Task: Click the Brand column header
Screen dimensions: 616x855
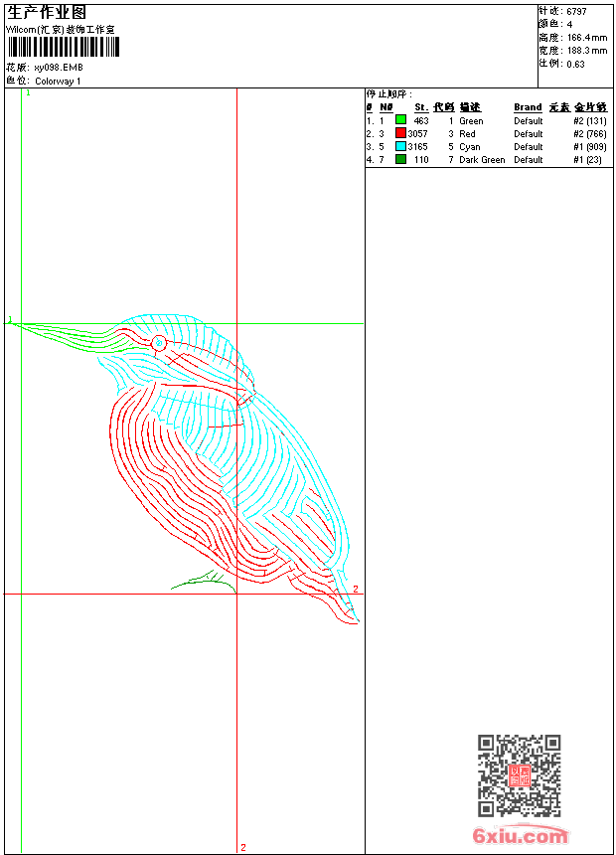Action: pyautogui.click(x=528, y=107)
